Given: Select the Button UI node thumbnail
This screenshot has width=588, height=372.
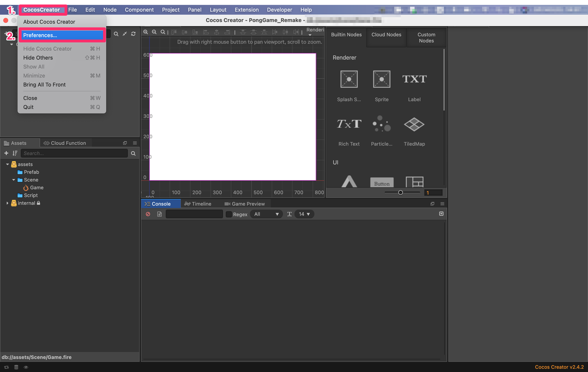Looking at the screenshot, I should (x=382, y=183).
